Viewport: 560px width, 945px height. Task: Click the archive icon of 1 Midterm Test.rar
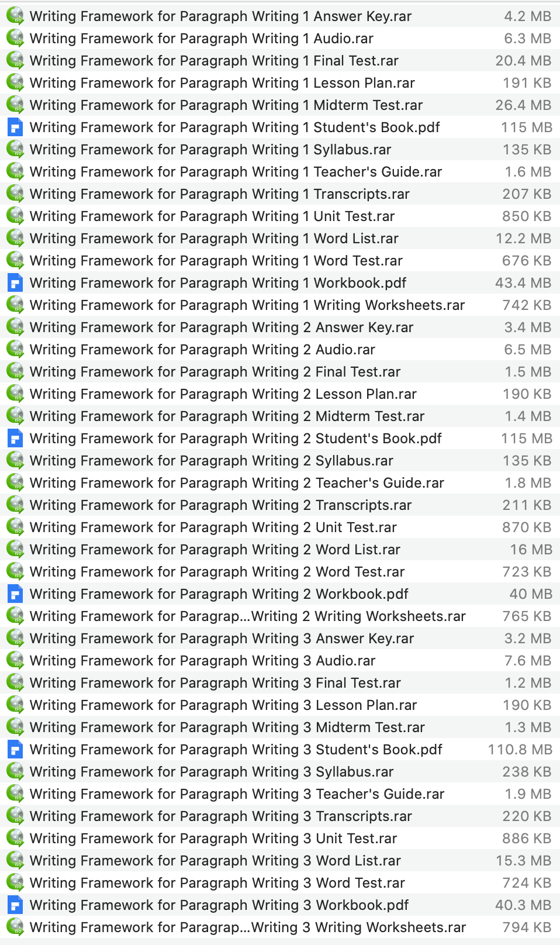click(15, 105)
